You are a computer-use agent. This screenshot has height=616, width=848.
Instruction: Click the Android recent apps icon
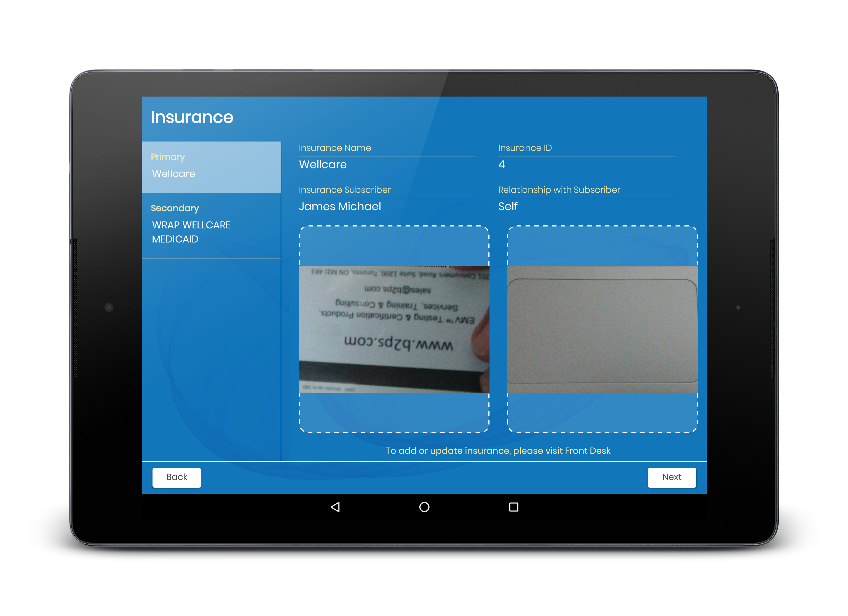(x=513, y=507)
